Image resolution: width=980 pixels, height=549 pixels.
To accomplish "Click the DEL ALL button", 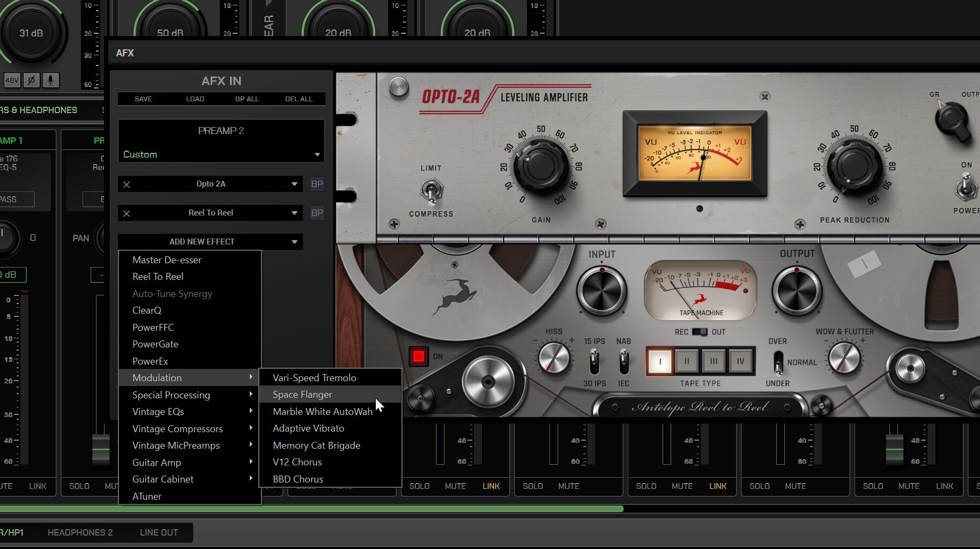I will click(x=299, y=99).
